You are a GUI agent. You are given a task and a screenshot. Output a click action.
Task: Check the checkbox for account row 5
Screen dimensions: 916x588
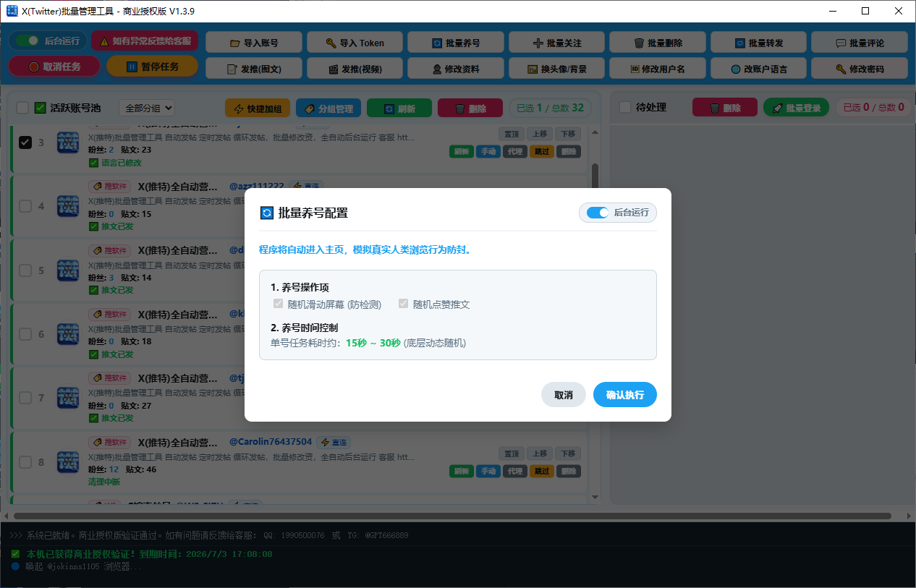click(x=25, y=270)
